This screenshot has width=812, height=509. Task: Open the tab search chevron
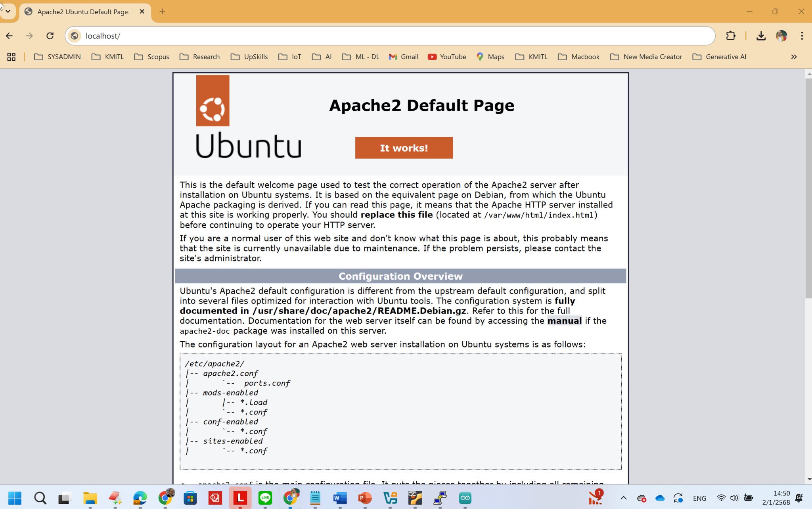8,12
